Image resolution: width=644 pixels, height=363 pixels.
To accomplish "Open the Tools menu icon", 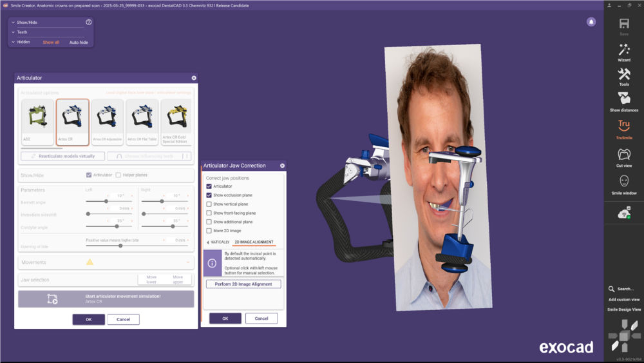I will [624, 74].
